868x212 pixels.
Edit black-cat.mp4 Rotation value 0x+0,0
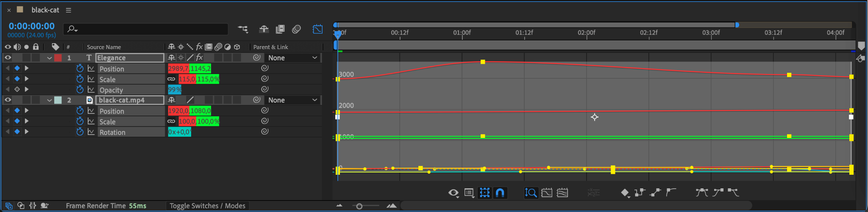click(179, 132)
